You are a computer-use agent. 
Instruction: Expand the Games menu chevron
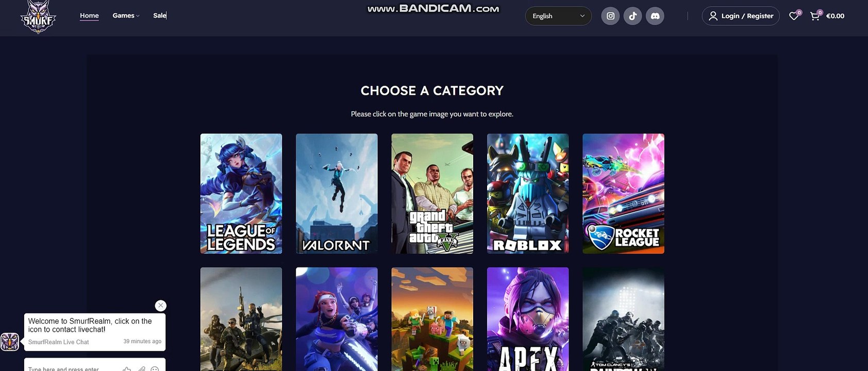click(138, 16)
